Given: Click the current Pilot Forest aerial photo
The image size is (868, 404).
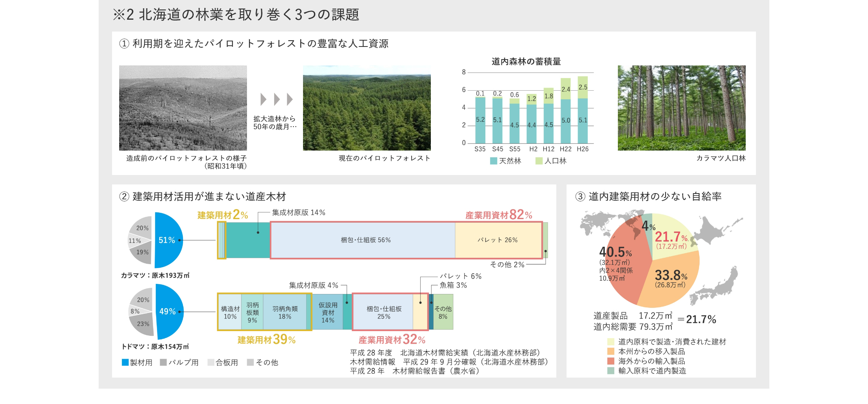Looking at the screenshot, I should pos(367,108).
